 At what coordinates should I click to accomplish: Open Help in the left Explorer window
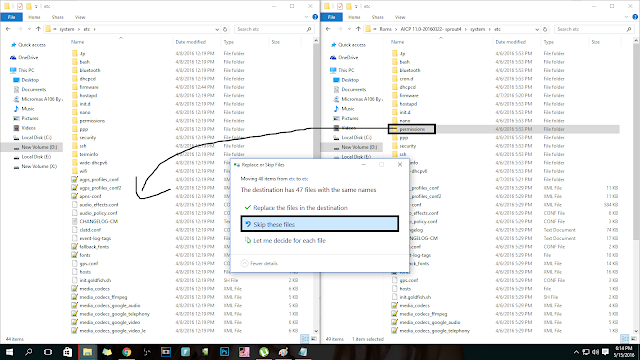(315, 17)
